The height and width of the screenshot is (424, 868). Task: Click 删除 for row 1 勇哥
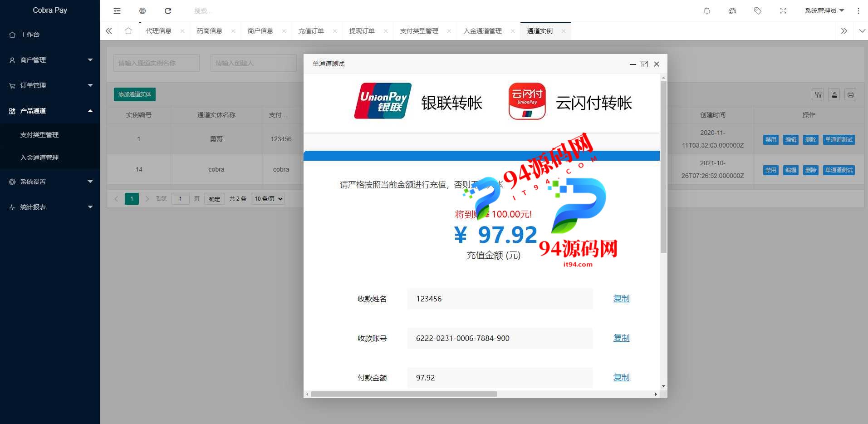811,140
